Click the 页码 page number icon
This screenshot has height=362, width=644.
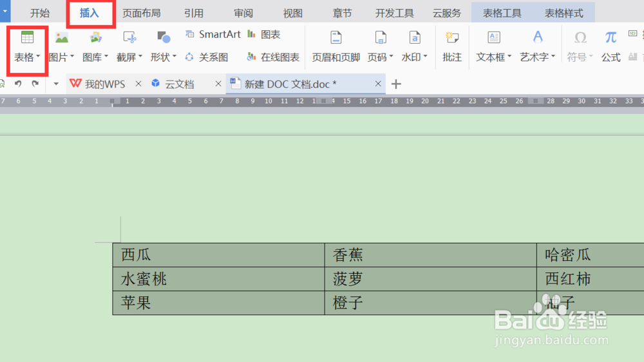click(x=381, y=38)
